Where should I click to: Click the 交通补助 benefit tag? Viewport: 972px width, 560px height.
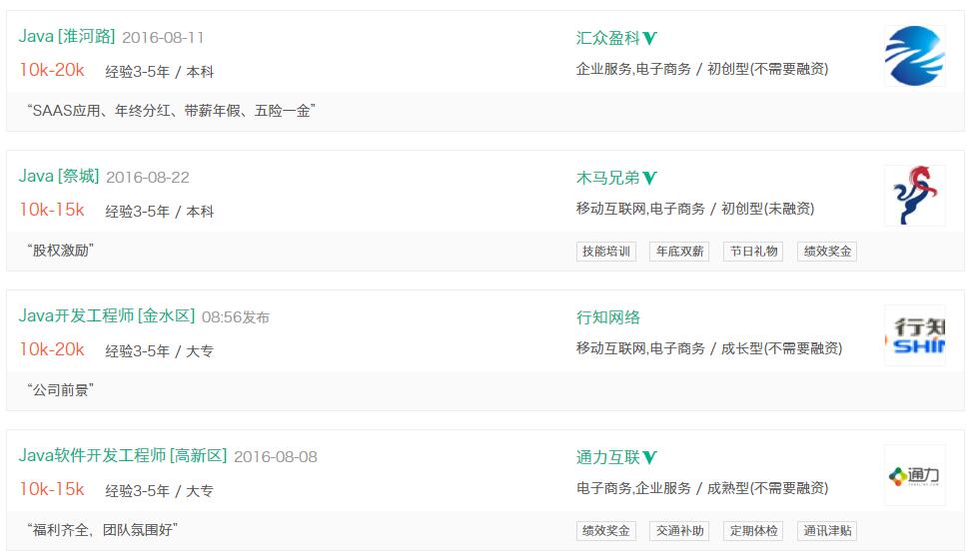tap(679, 531)
